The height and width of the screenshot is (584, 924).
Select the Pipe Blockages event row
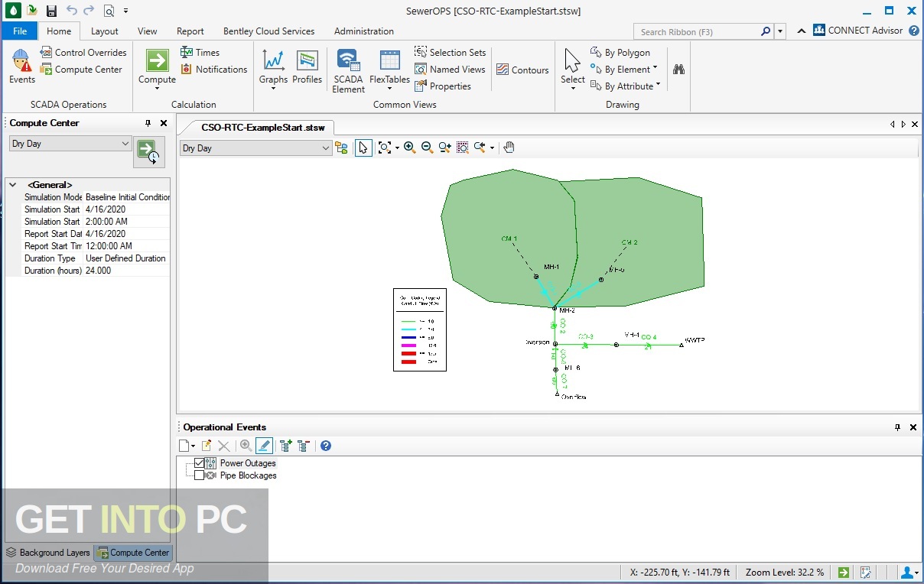248,475
